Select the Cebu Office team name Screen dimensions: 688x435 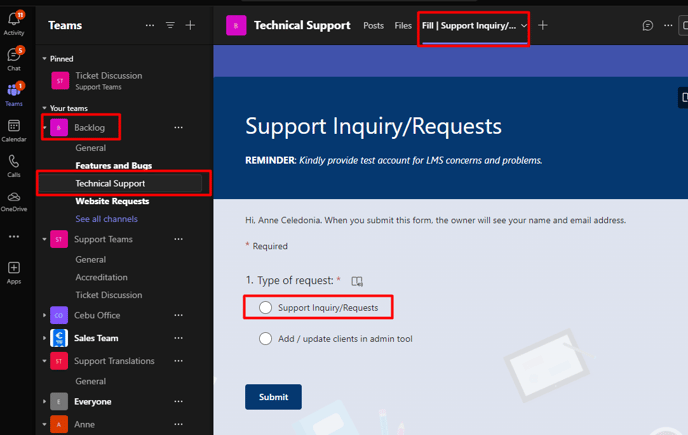97,315
